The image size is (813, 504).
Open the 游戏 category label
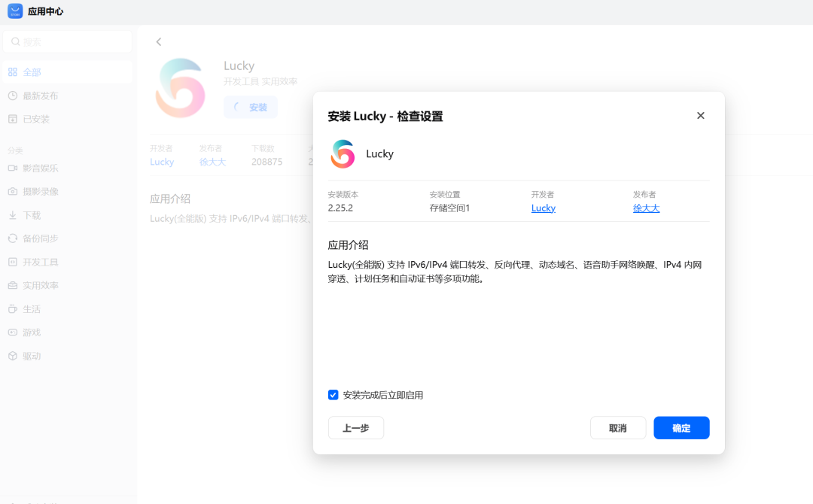(32, 332)
